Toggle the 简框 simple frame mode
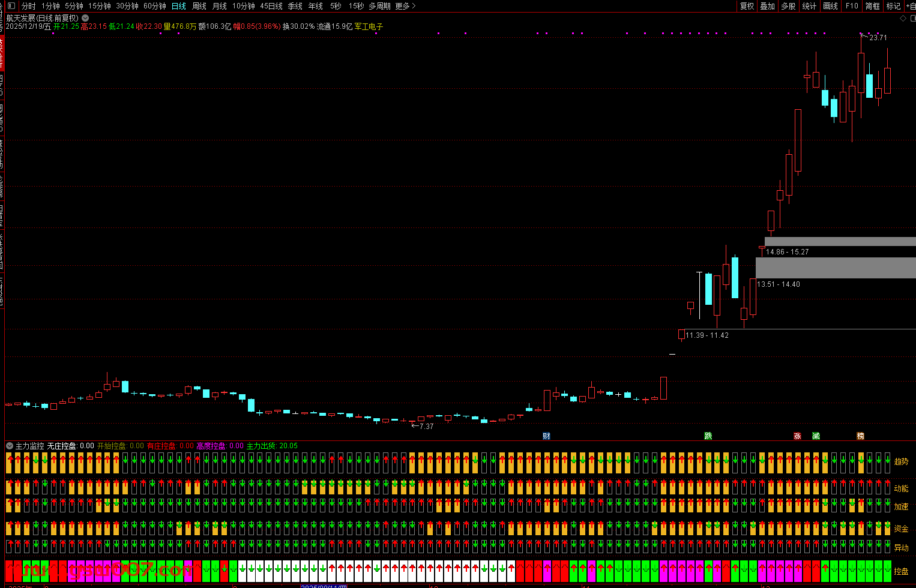The width and height of the screenshot is (916, 588). pyautogui.click(x=872, y=6)
